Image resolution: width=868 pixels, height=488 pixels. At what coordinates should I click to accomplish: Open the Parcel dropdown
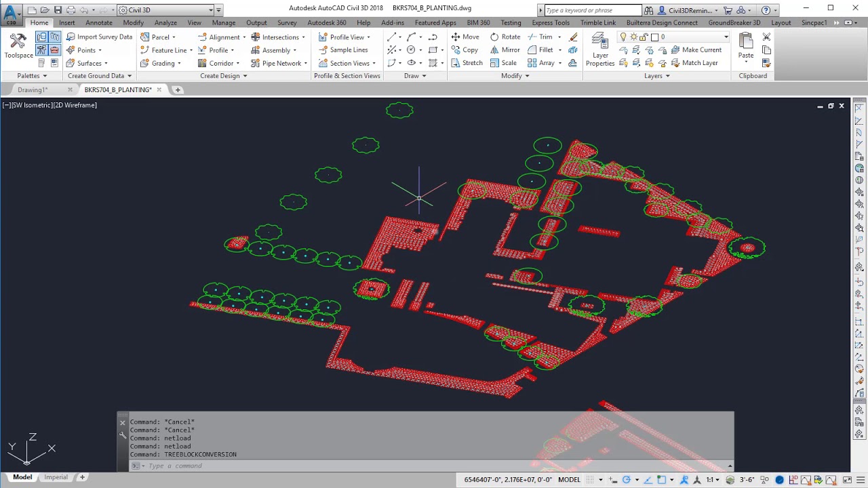click(x=158, y=37)
